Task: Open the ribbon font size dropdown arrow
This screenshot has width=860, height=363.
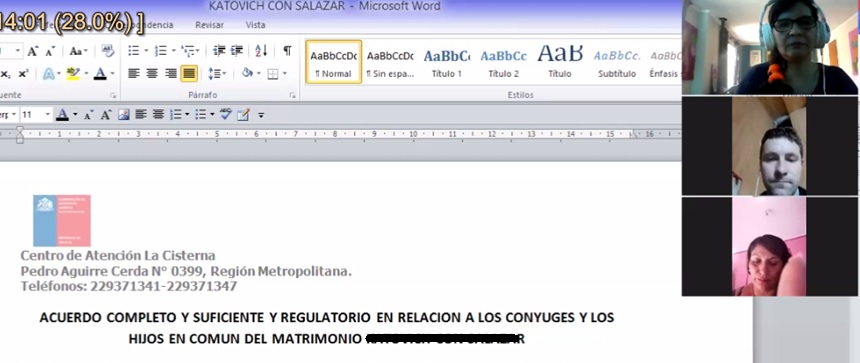Action: [x=18, y=51]
